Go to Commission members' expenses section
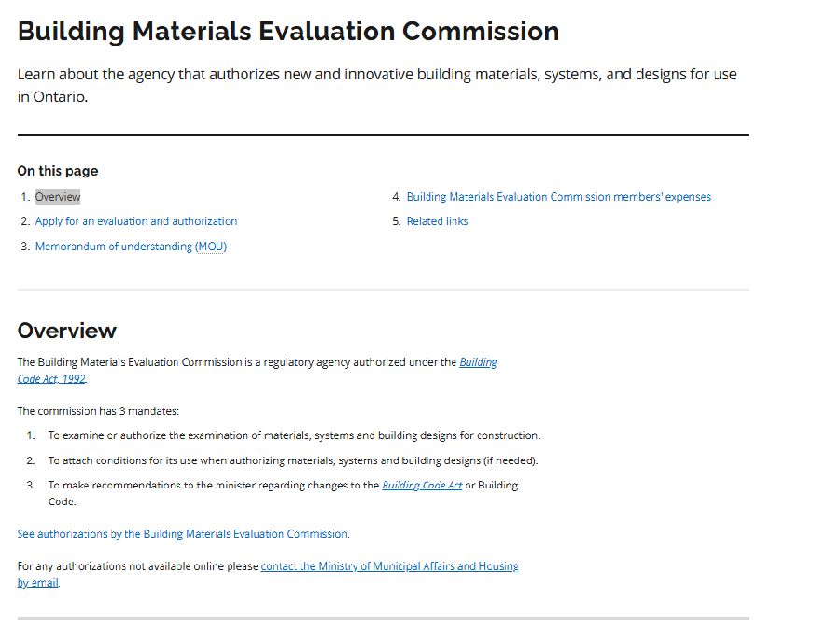Viewport: 840px width, 636px height. 558,197
